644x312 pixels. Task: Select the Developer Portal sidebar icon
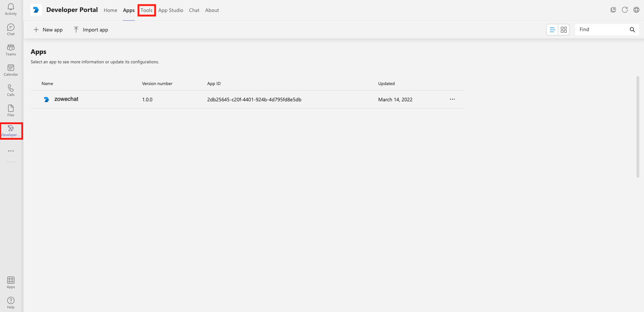pyautogui.click(x=11, y=131)
